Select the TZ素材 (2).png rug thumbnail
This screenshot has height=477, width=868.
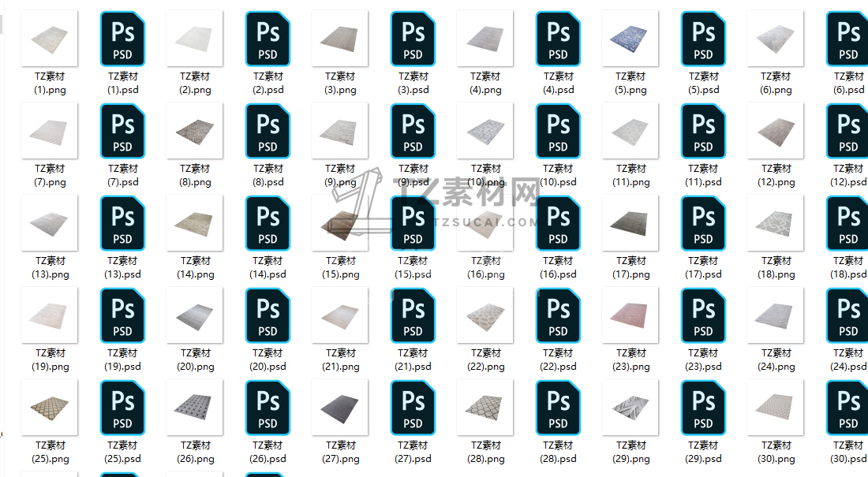(194, 39)
